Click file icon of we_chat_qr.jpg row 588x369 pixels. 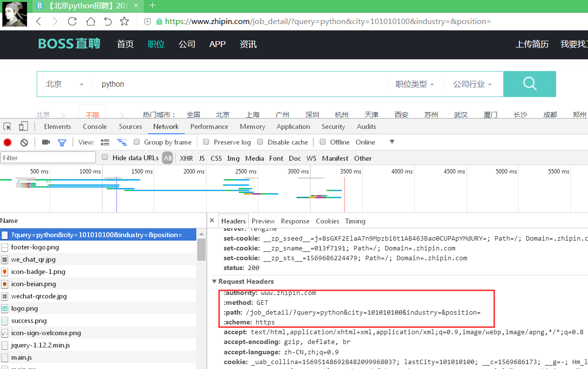click(x=5, y=260)
